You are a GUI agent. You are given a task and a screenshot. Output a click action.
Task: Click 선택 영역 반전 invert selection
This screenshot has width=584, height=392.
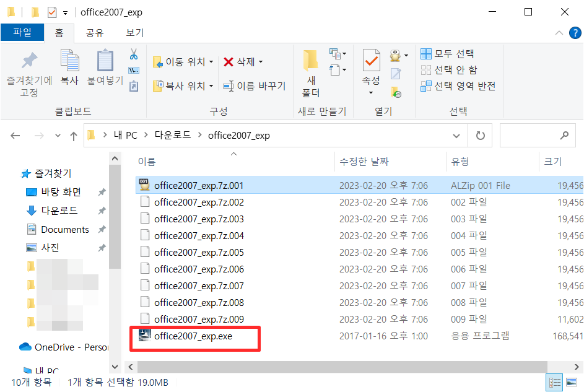click(x=458, y=86)
